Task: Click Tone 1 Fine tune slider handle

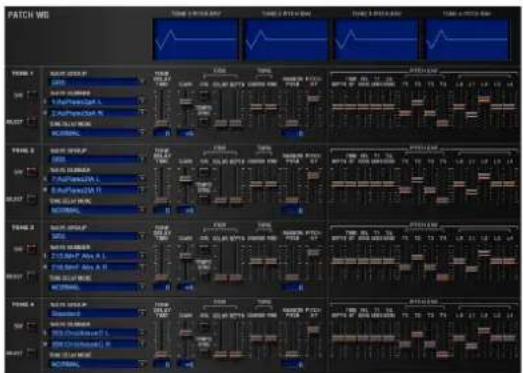Action: (x=271, y=107)
